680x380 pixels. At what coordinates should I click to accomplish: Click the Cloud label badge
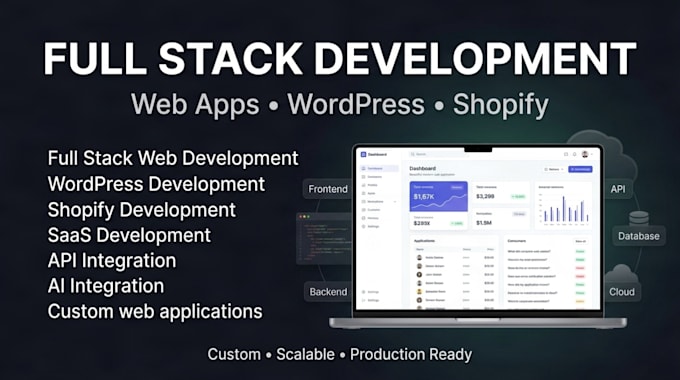(622, 292)
